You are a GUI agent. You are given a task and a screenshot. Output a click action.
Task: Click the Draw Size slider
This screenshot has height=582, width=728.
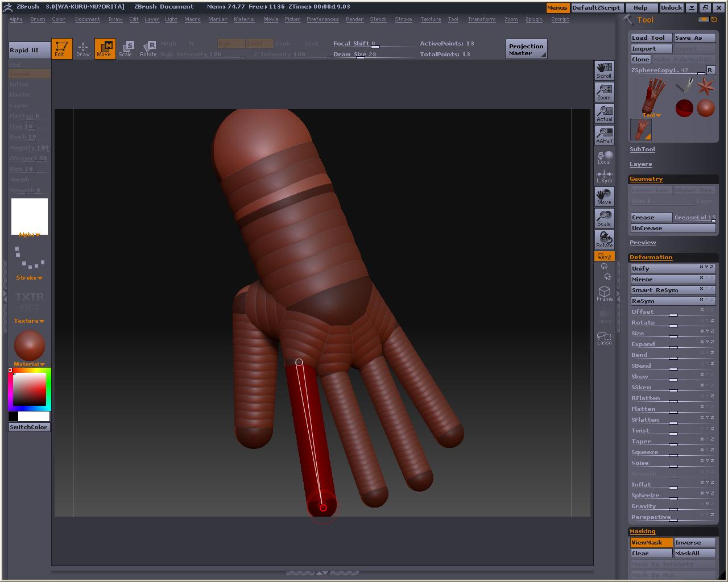coord(374,55)
